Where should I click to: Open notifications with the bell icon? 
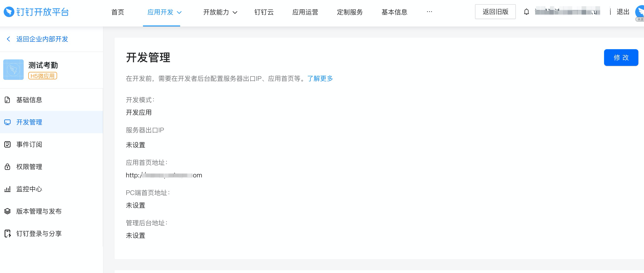(527, 12)
